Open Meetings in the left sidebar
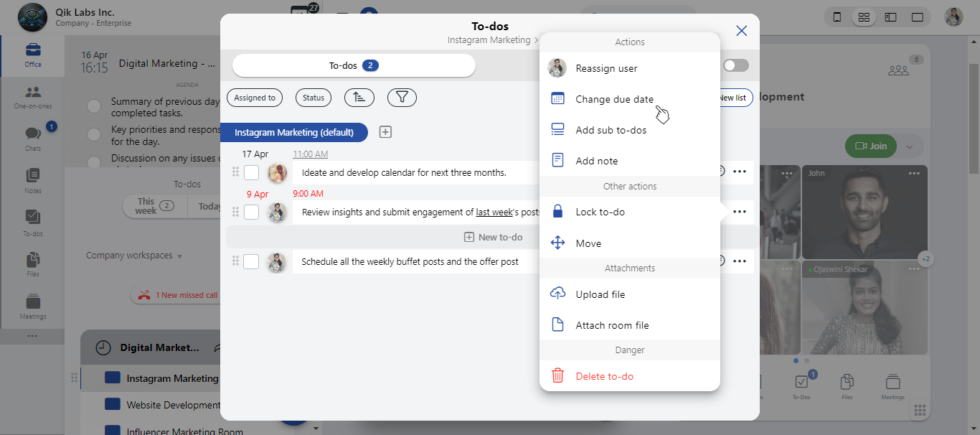The width and height of the screenshot is (980, 435). tap(33, 307)
